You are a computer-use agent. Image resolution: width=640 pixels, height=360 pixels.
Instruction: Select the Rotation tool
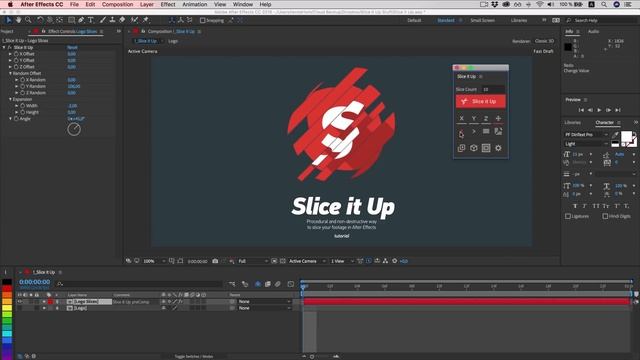[x=40, y=20]
